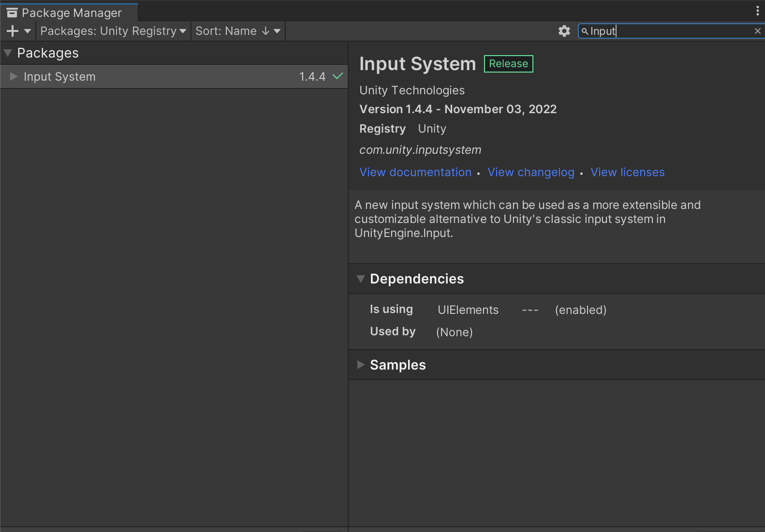Expand the Samples section
The image size is (765, 532).
(x=360, y=365)
